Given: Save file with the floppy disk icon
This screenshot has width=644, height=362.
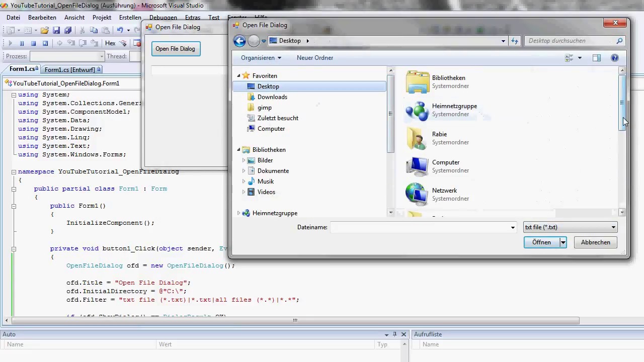Looking at the screenshot, I should [56, 30].
